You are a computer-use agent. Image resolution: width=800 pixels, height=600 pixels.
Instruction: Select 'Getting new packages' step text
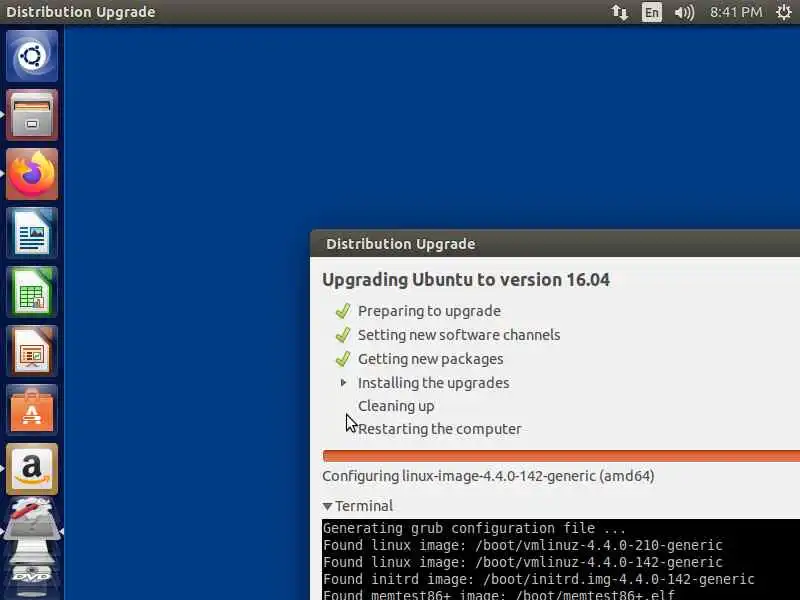(x=431, y=359)
